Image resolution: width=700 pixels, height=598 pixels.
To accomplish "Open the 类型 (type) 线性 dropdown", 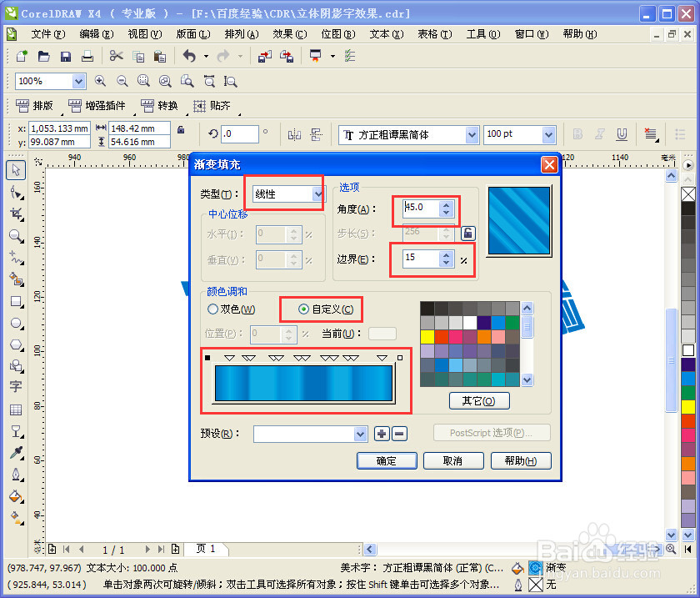I will point(317,194).
